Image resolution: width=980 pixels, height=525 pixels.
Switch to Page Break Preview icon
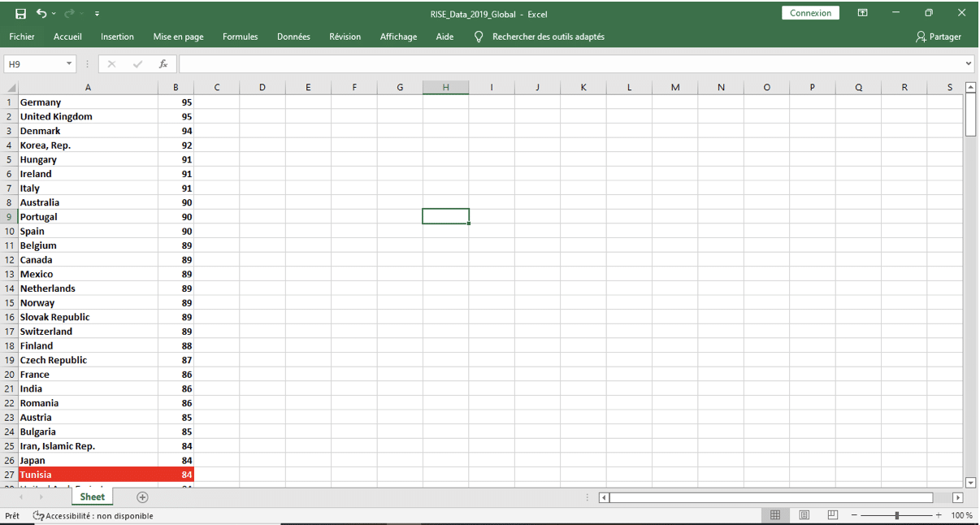tap(832, 515)
